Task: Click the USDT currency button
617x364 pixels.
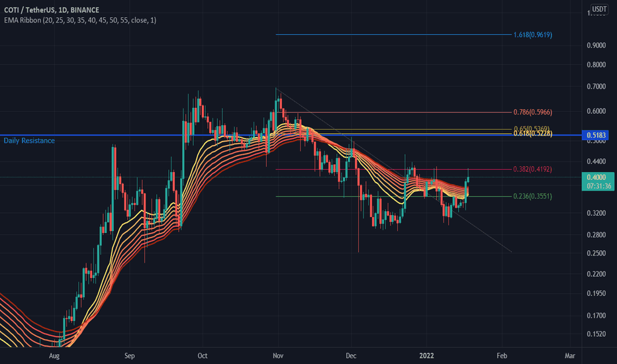Action: tap(599, 9)
